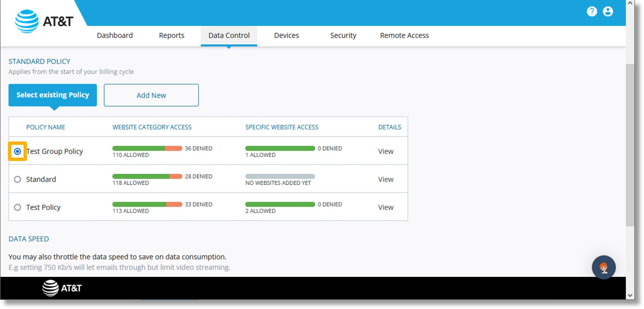
Task: Click Test Group Policy category access bar
Action: click(x=147, y=148)
